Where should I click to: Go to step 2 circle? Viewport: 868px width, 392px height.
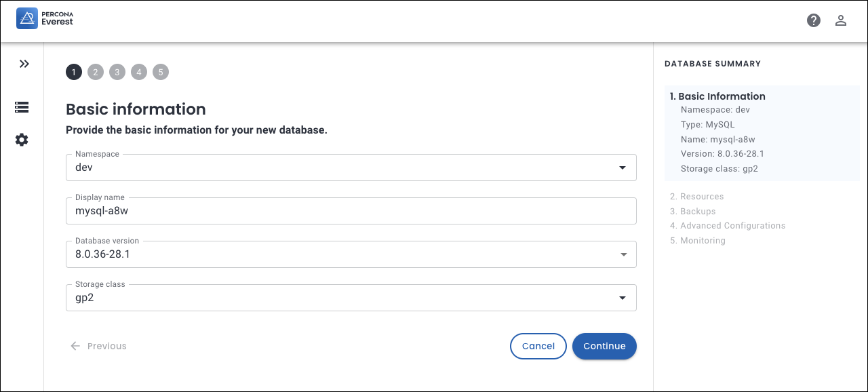point(96,72)
